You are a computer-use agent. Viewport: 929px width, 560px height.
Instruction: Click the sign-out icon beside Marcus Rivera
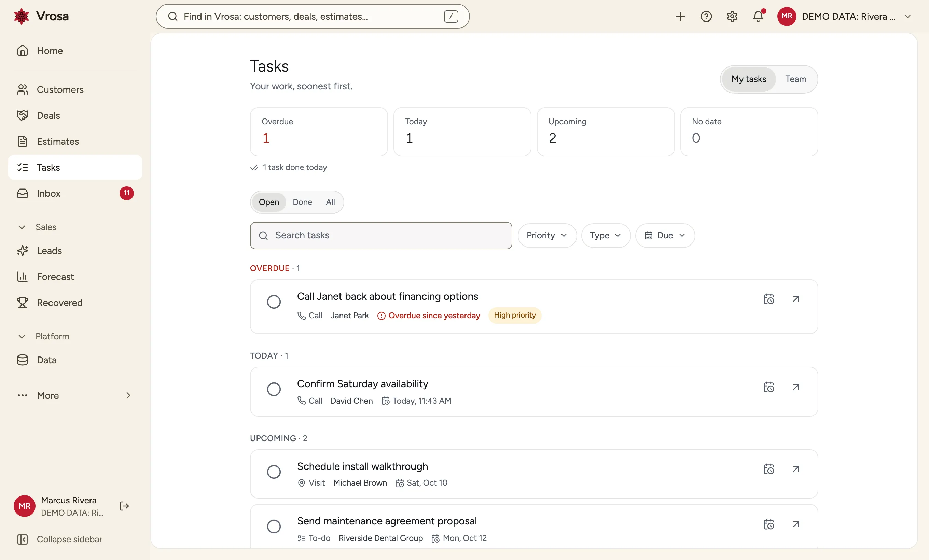(124, 506)
